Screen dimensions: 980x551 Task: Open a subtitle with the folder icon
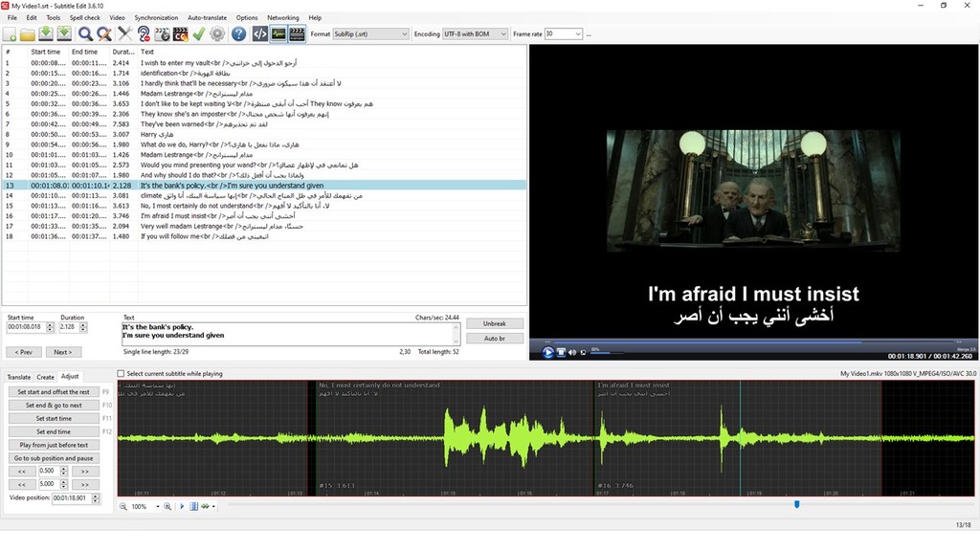[x=28, y=34]
